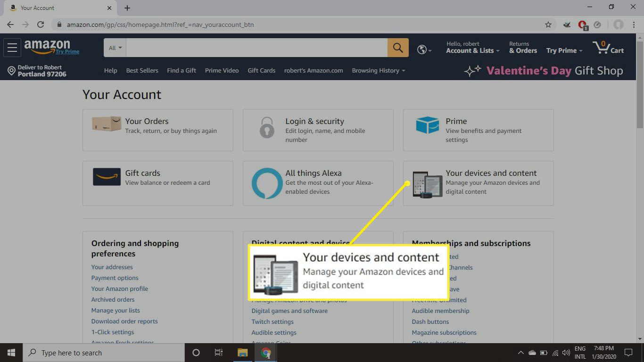Go back in Chrome

pos(10,25)
